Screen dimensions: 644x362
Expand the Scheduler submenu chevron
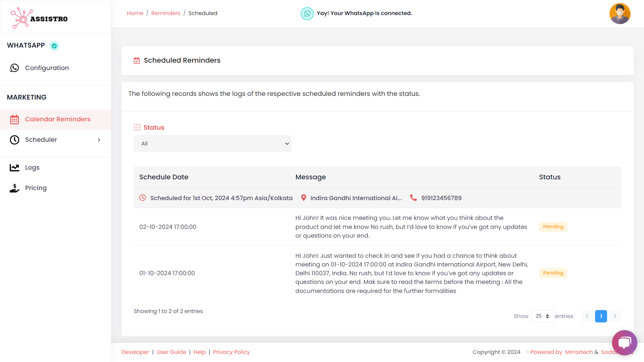(99, 140)
